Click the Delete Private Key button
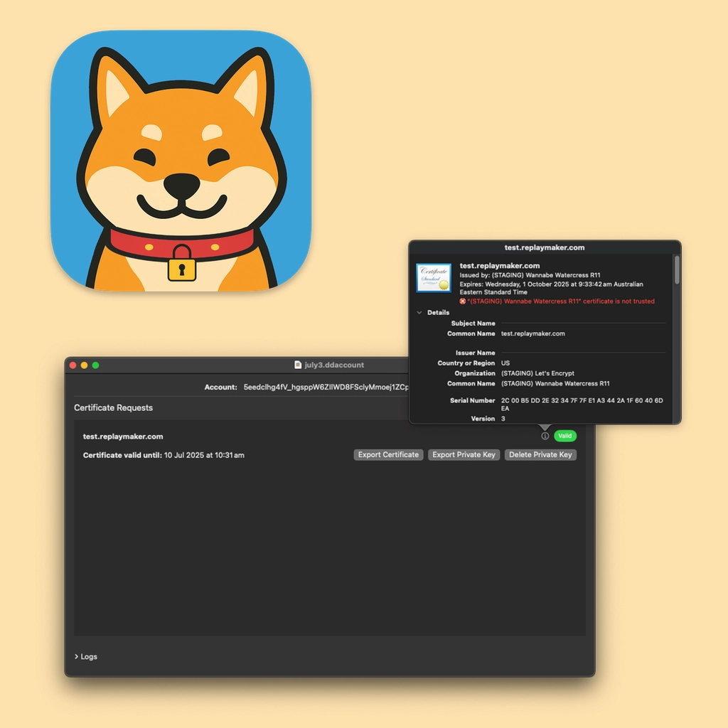 point(540,454)
